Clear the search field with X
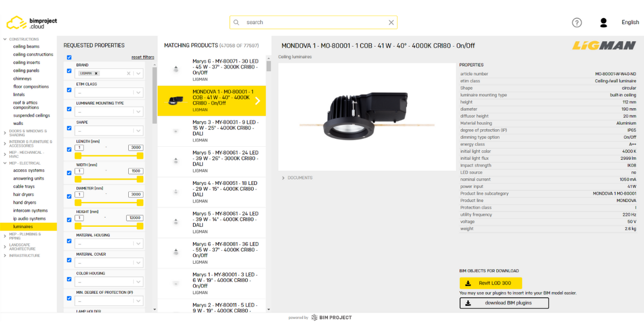Viewport: 644px width, 336px height. [391, 23]
